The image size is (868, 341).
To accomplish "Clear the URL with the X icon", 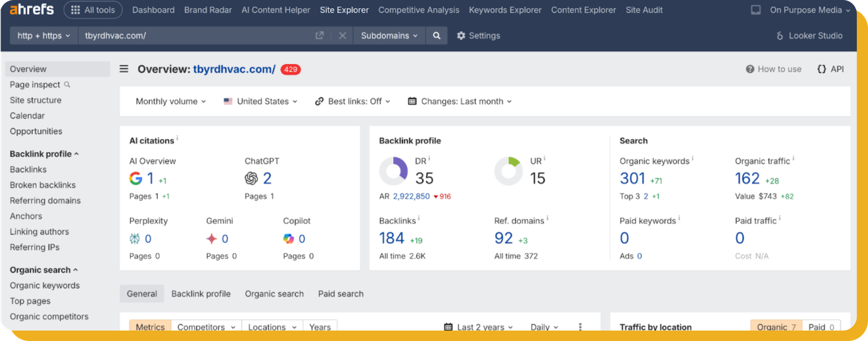I will [342, 36].
